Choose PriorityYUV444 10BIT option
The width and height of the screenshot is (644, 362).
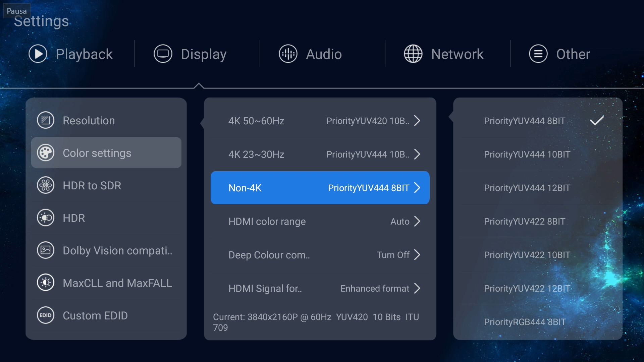538,154
